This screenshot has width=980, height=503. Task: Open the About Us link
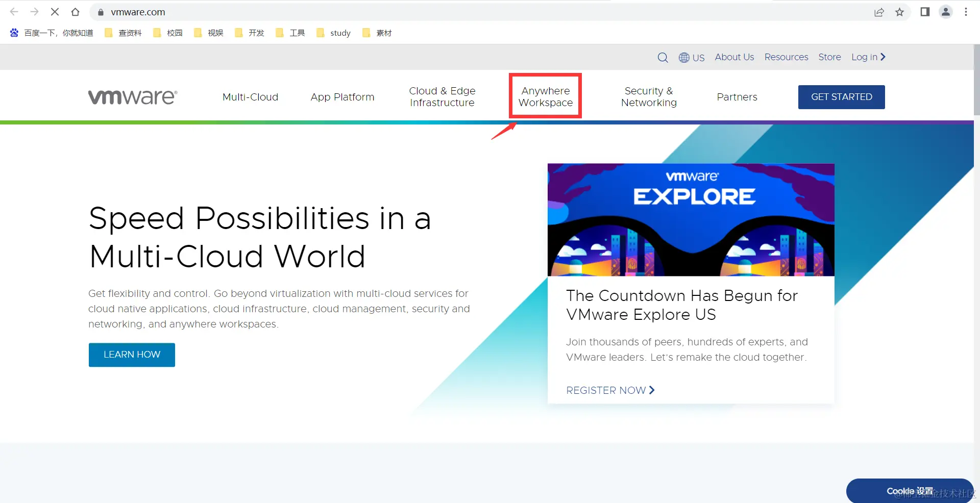coord(734,57)
